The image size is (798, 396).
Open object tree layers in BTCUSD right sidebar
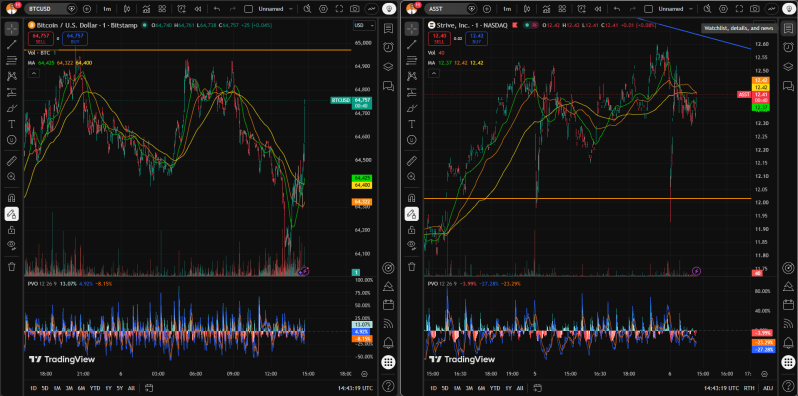coord(388,66)
